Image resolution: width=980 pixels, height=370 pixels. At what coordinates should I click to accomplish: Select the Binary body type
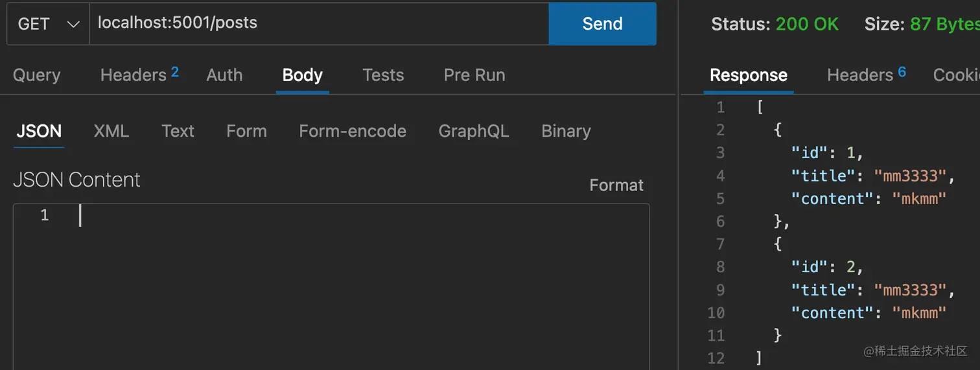566,131
